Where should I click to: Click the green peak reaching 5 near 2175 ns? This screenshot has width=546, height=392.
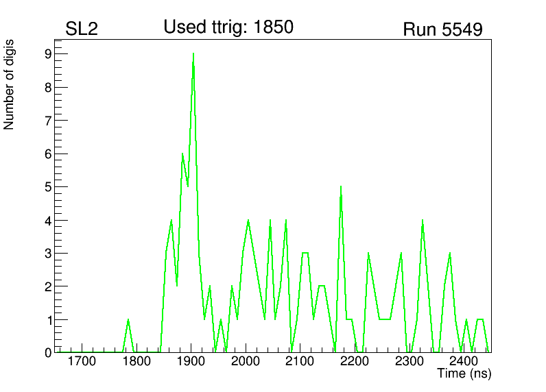coord(341,186)
